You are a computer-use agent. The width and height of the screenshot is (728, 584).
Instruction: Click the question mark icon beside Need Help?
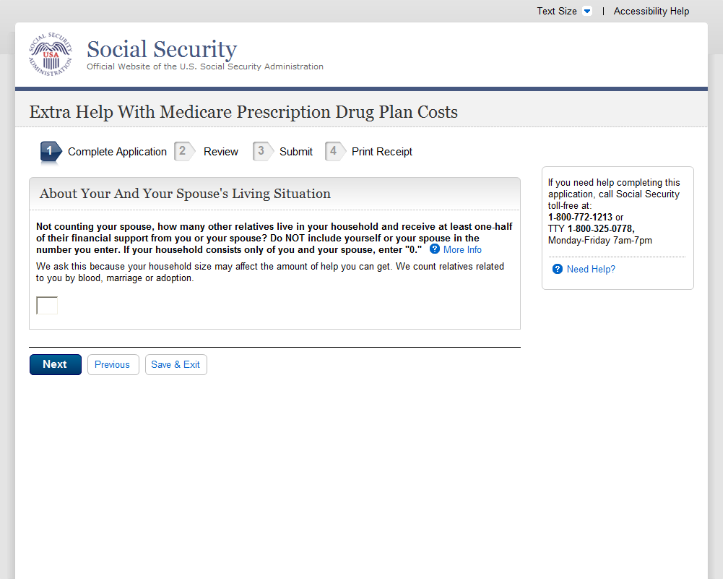pyautogui.click(x=558, y=270)
